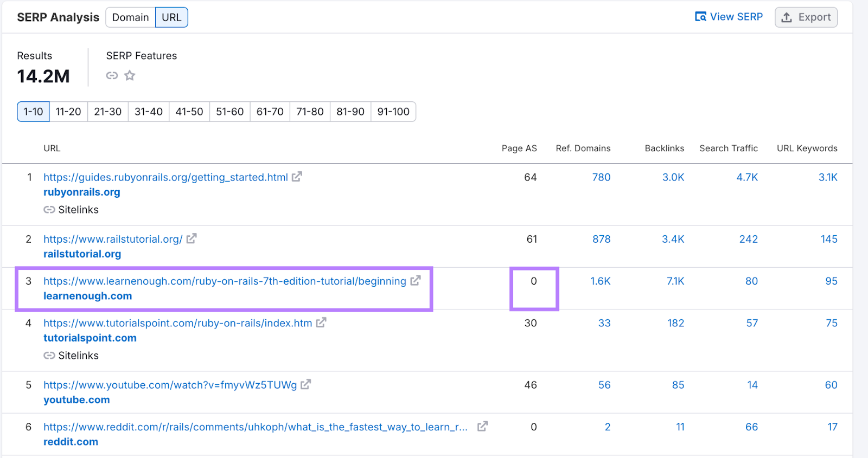
Task: Open external link icon for rubyonrails guides URL
Action: (297, 177)
